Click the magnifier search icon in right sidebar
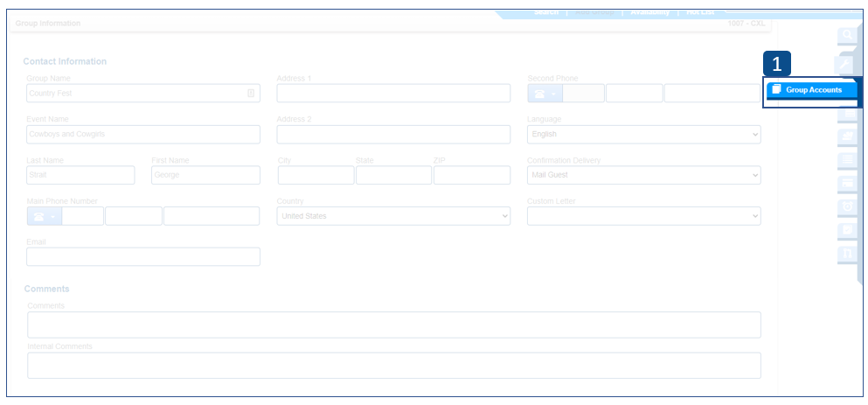 point(847,36)
